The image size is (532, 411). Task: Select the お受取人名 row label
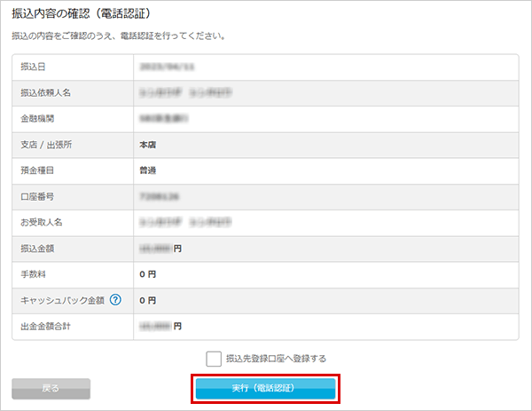point(41,222)
